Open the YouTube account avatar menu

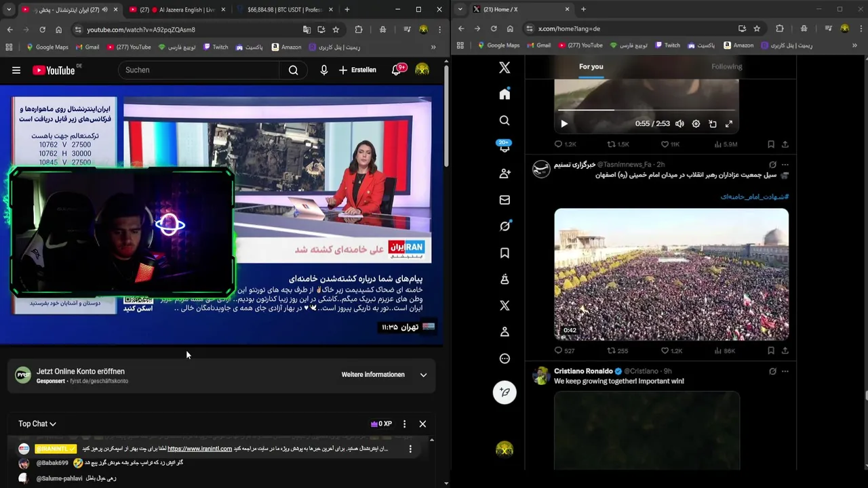pos(422,70)
